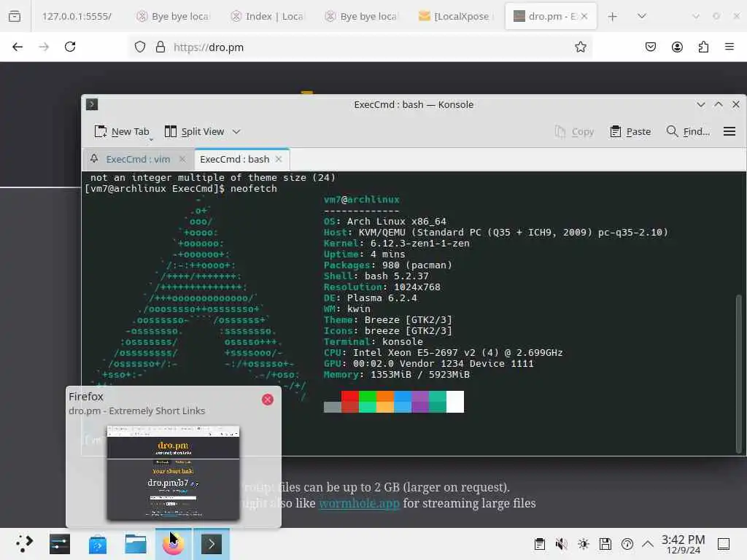
Task: Open Find in Konsole
Action: coord(689,131)
